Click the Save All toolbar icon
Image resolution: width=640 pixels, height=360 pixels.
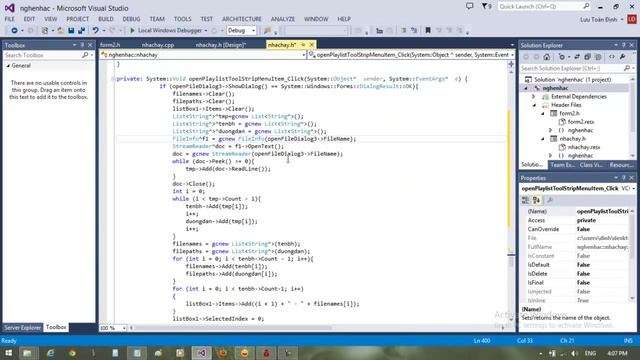tap(81, 31)
